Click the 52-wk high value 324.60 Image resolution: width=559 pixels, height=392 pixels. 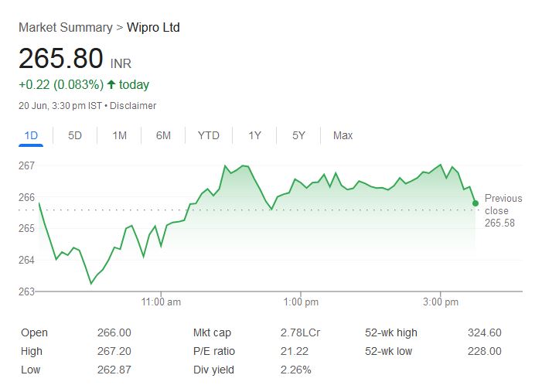484,332
